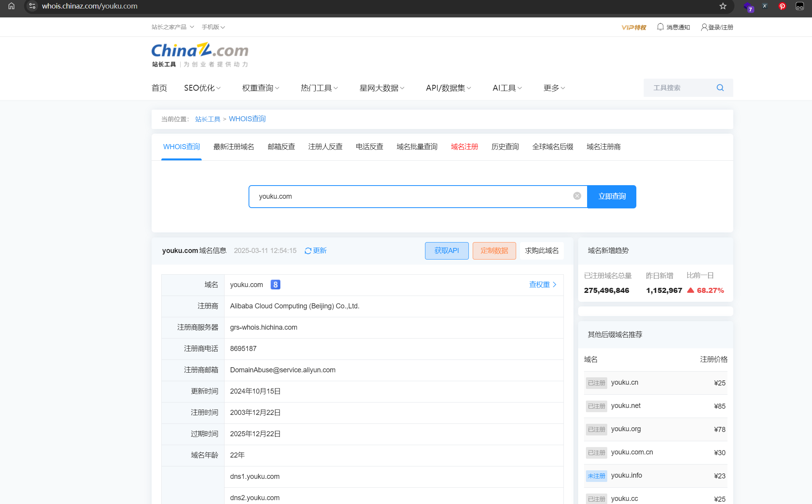Open the 消息通知 bell notification

(660, 27)
